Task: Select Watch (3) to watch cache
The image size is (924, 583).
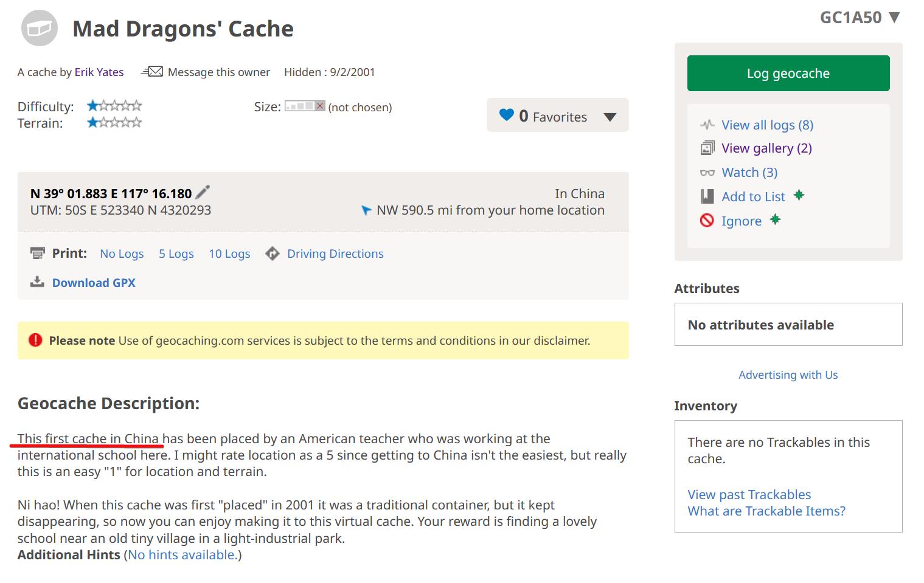Action: click(749, 173)
